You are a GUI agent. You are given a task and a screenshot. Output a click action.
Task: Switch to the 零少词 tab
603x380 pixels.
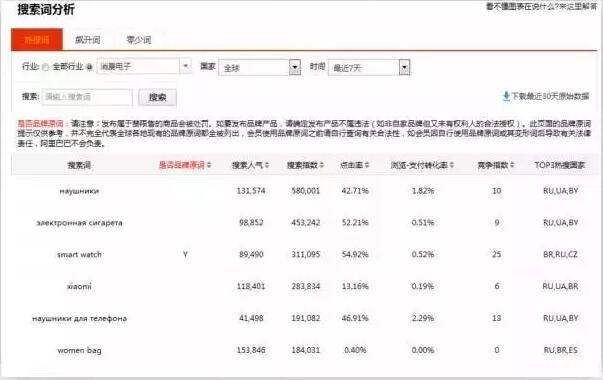point(138,40)
